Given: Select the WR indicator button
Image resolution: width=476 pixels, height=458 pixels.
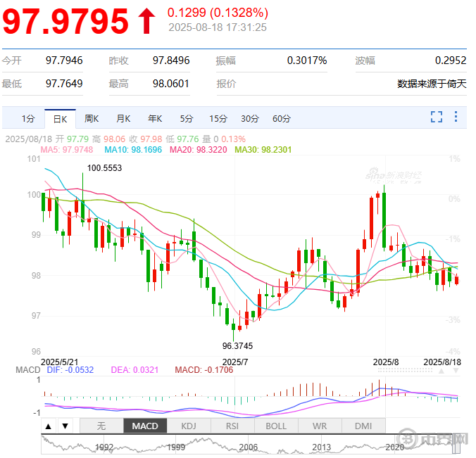Looking at the screenshot, I should pyautogui.click(x=320, y=426).
